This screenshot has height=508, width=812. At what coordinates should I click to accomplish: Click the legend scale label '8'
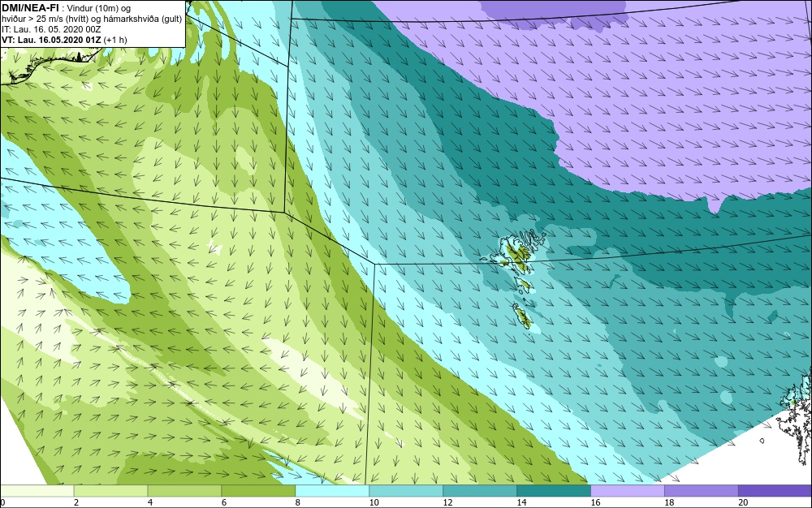298,502
